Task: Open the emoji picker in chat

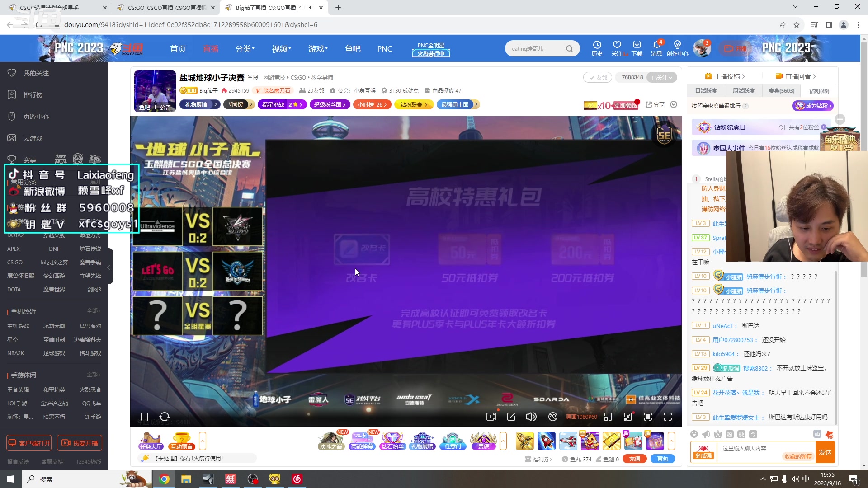Action: click(694, 434)
